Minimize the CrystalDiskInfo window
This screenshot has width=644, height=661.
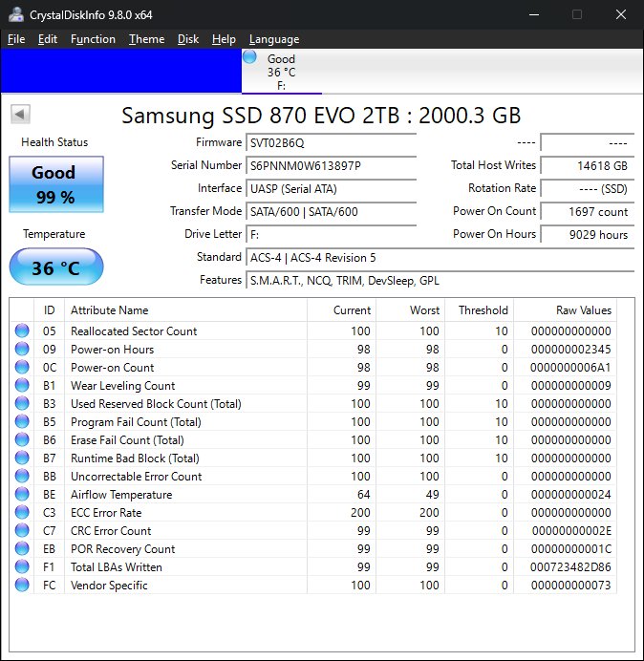[x=534, y=14]
